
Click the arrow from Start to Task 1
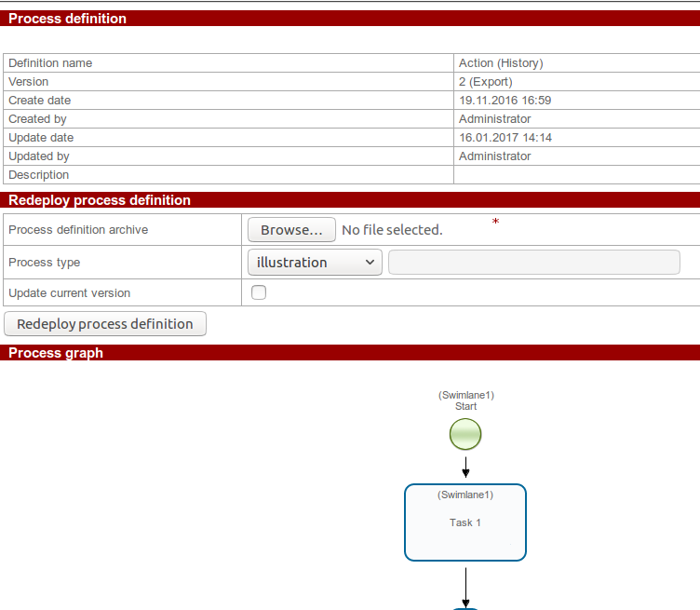tap(465, 467)
